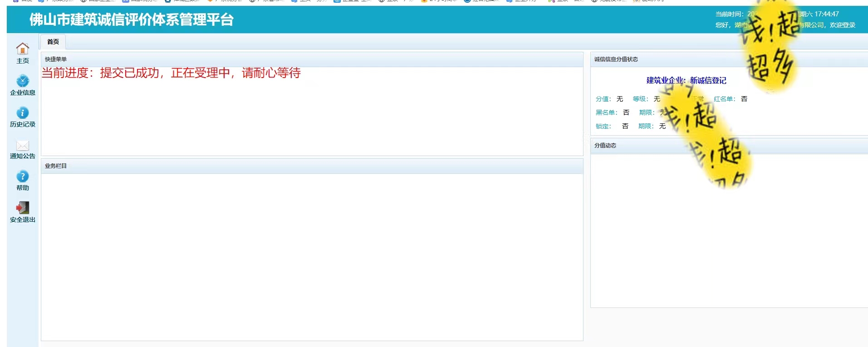Click the 分值动态 panel header
Screen dimensions: 868x347
(729, 146)
